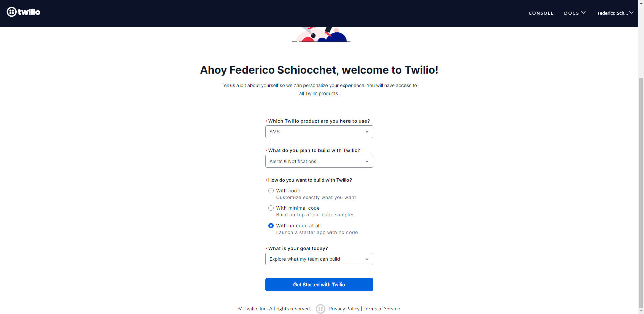Select the "With code" radio option
Screen dimensions: 644x314
(x=271, y=191)
